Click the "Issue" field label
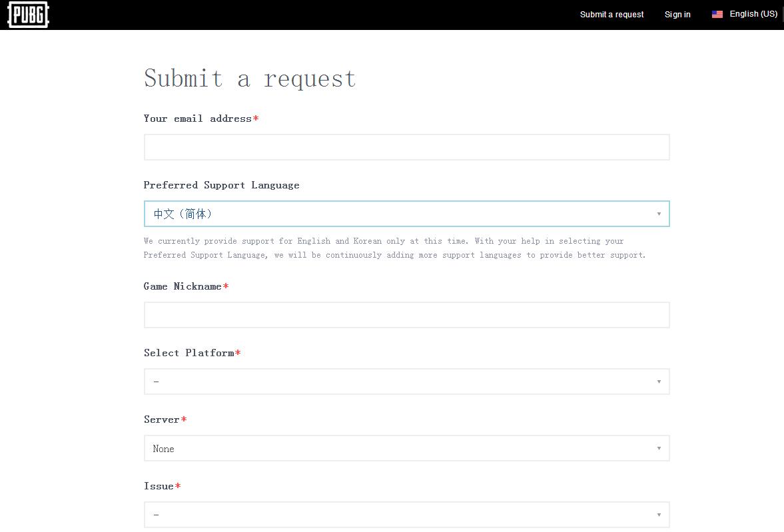Screen dimensions: 784x532 coord(159,486)
